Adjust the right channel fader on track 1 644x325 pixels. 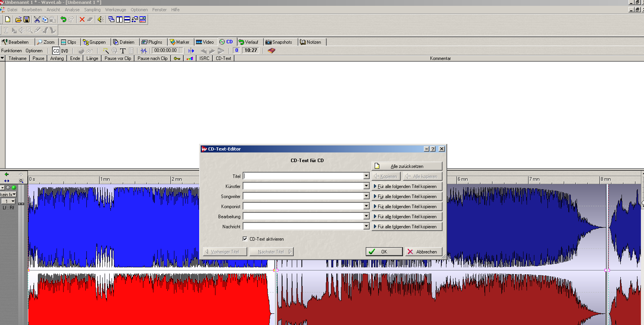click(22, 204)
